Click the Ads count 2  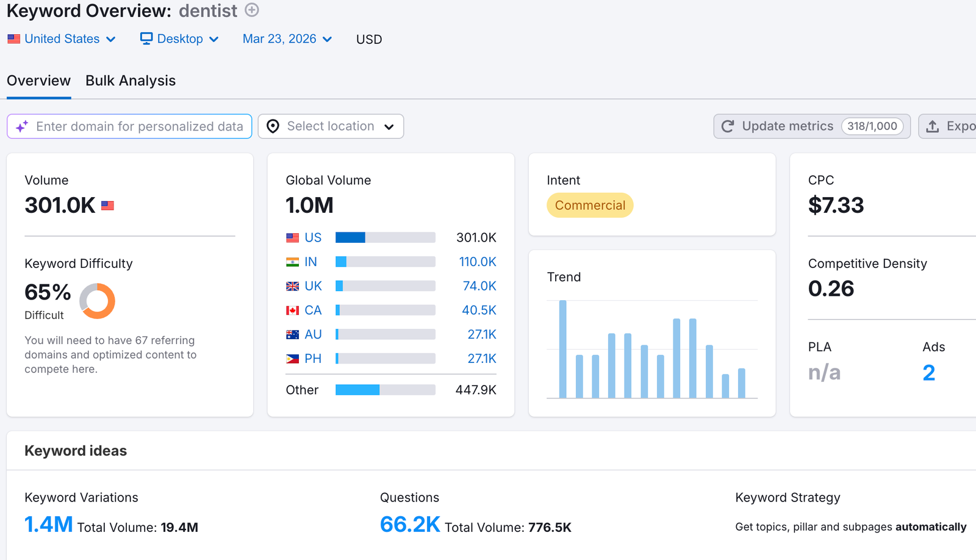coord(929,373)
